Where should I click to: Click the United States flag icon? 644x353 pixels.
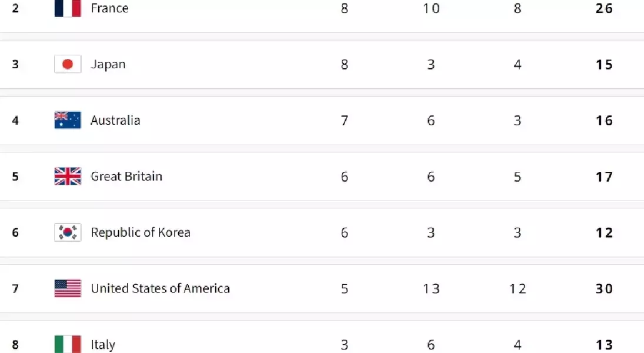(68, 288)
